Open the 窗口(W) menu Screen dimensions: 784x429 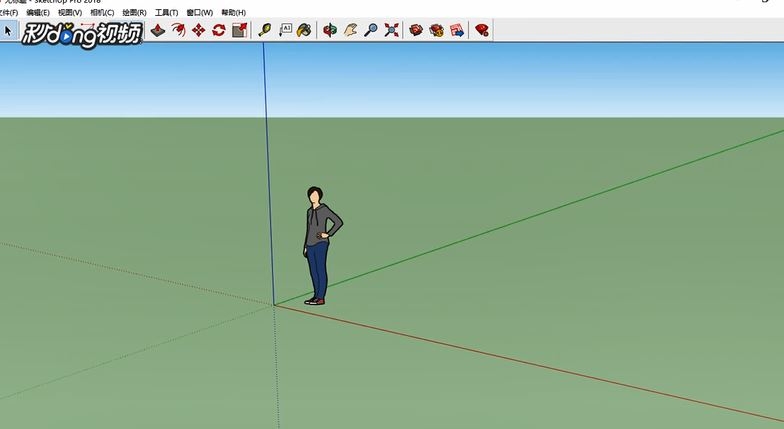(200, 12)
